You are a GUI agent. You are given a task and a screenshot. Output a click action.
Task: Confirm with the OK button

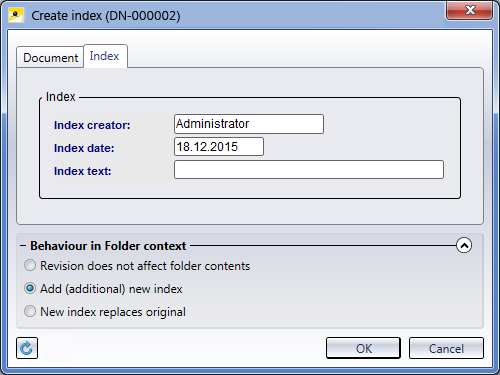tap(363, 348)
